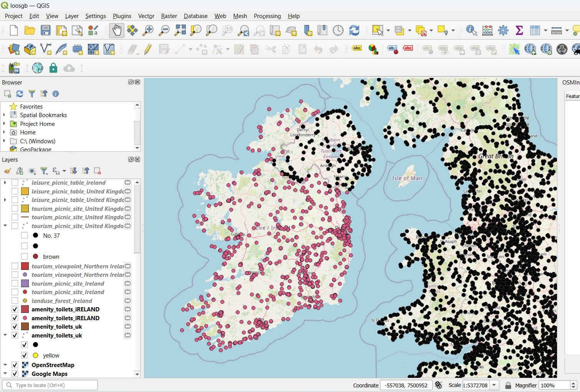Viewport: 580px width, 392px height.
Task: Click the green padlock plugin icon
Action: (x=53, y=68)
